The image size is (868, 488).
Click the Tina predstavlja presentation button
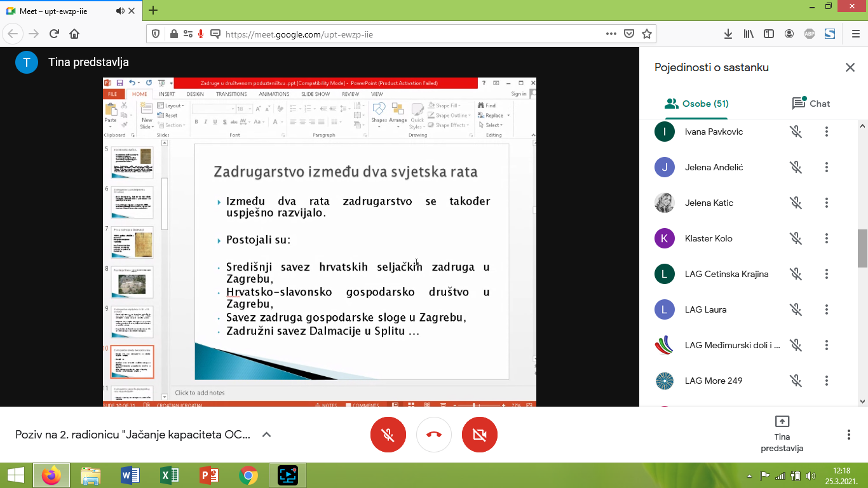point(782,434)
